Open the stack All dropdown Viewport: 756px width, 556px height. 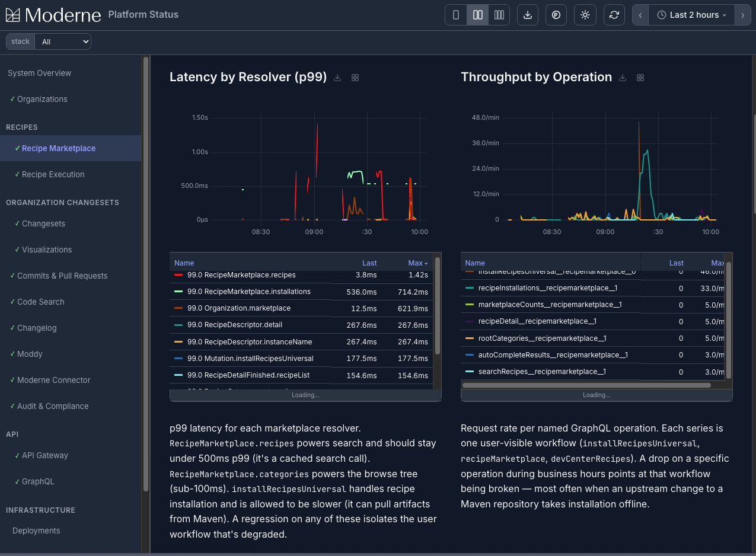(x=63, y=41)
